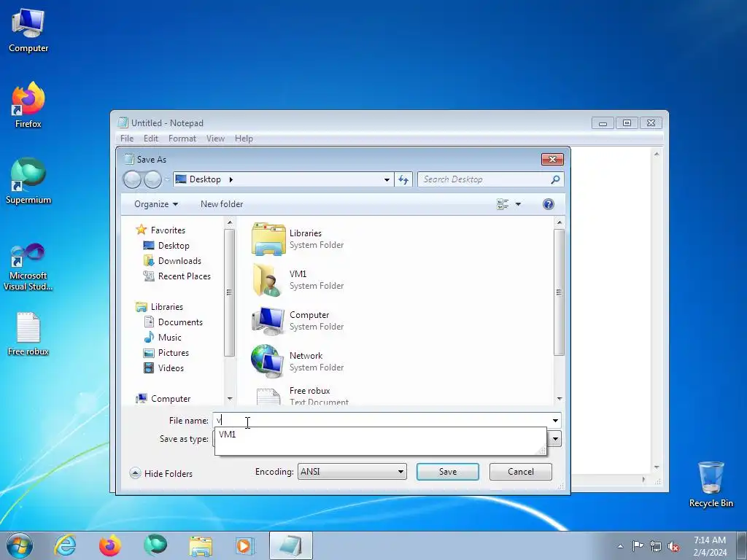Screen dimensions: 747x560
Task: Show hidden tray icons arrow
Action: 620,545
